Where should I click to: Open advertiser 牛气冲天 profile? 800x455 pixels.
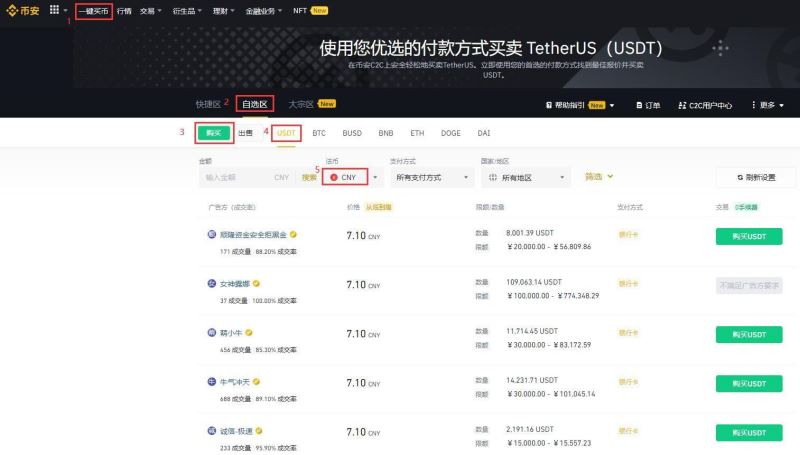click(x=235, y=382)
